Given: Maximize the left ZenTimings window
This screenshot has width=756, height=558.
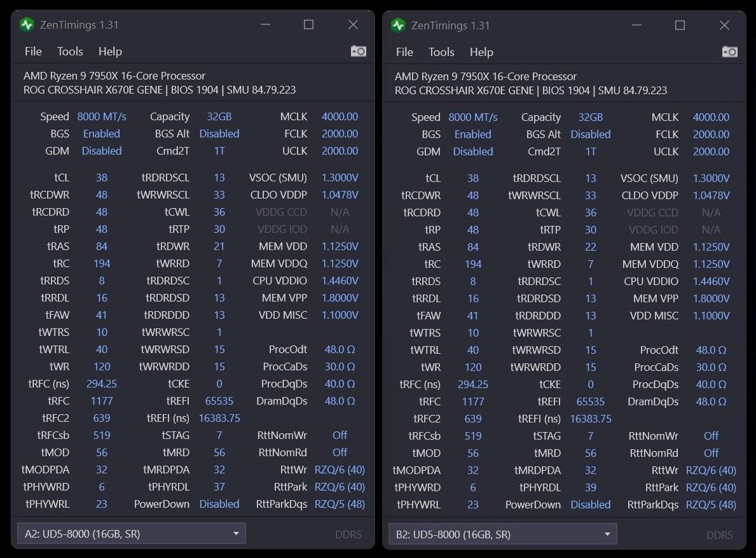Looking at the screenshot, I should click(x=309, y=25).
